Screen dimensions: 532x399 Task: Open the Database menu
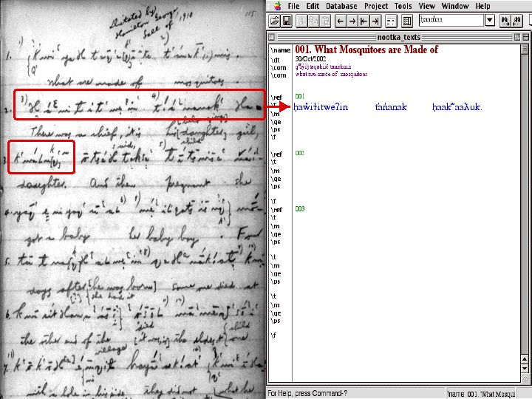pyautogui.click(x=341, y=6)
